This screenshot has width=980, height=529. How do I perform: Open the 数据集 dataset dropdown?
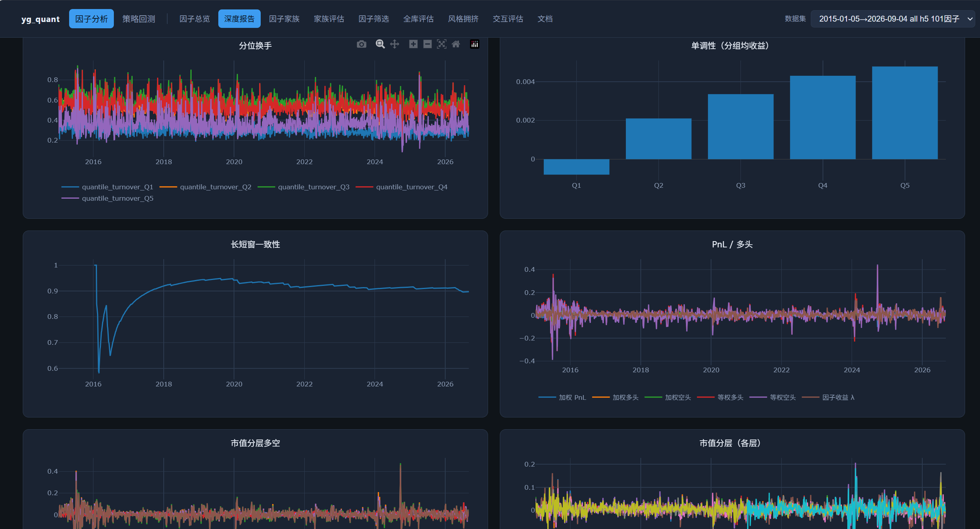(x=892, y=19)
